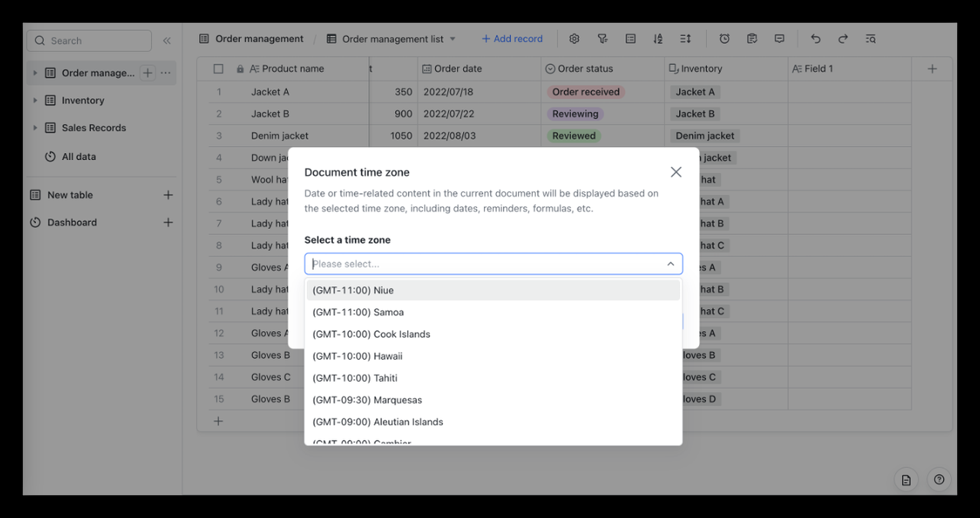Click the Add record button

coord(511,39)
